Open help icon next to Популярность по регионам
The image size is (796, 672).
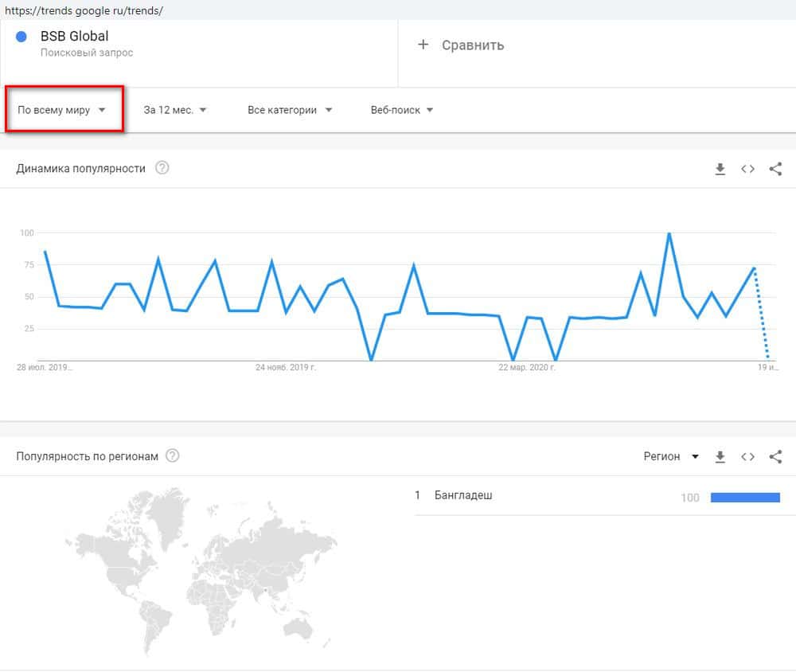172,456
